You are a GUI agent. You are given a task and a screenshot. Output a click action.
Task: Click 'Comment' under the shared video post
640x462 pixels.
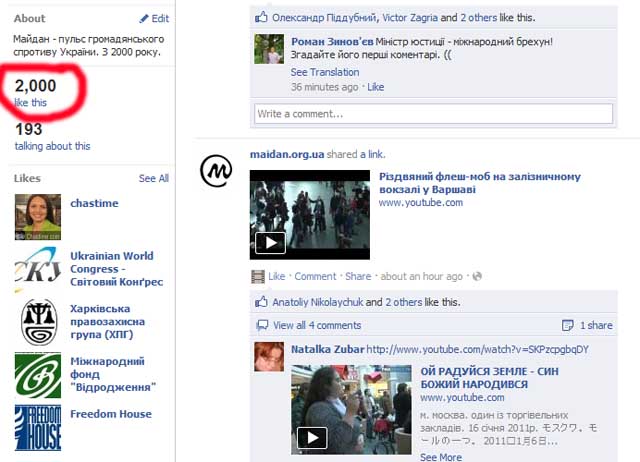(x=315, y=277)
